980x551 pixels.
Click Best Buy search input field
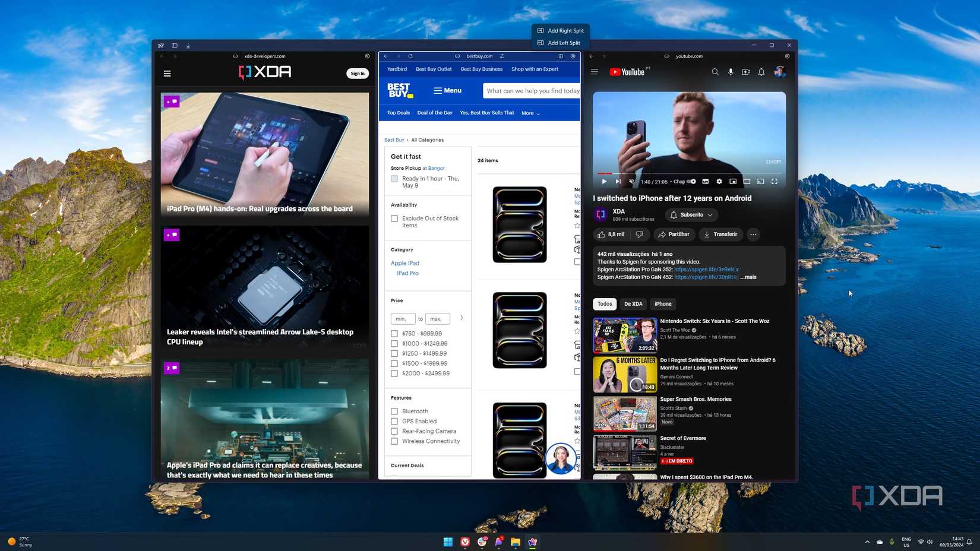tap(532, 91)
